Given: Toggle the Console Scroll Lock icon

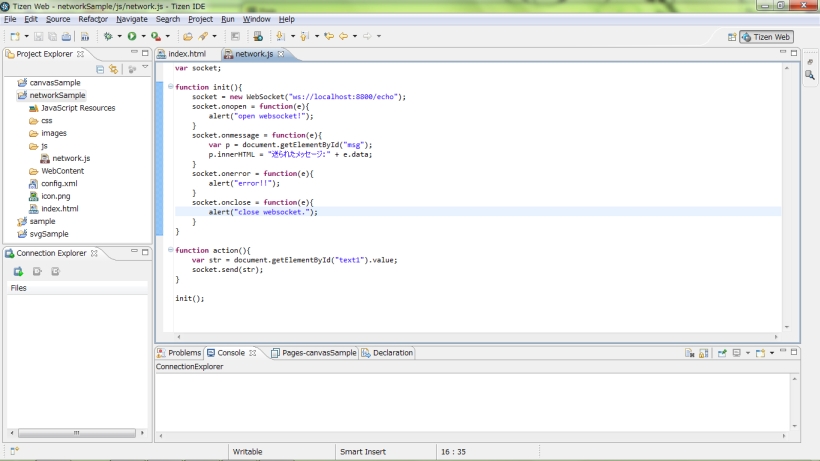Looking at the screenshot, I should (x=703, y=353).
